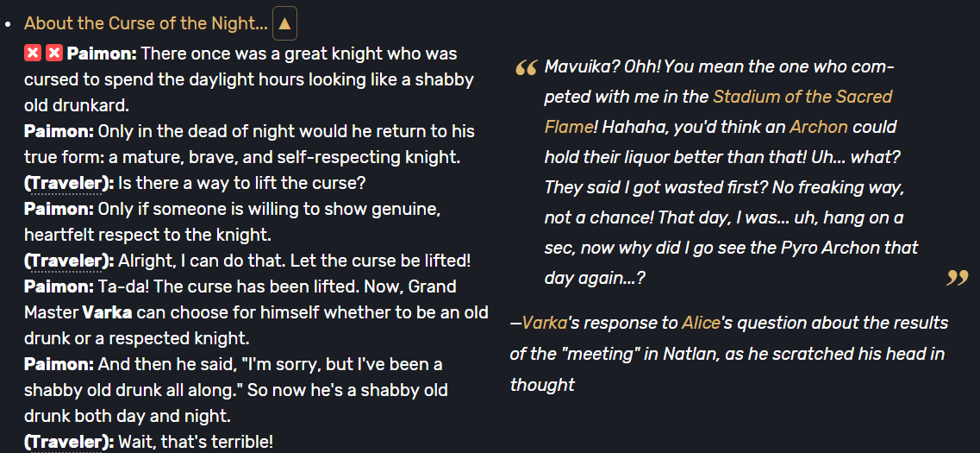
Task: Click Paimon label before 'There once was'
Action: (102, 53)
